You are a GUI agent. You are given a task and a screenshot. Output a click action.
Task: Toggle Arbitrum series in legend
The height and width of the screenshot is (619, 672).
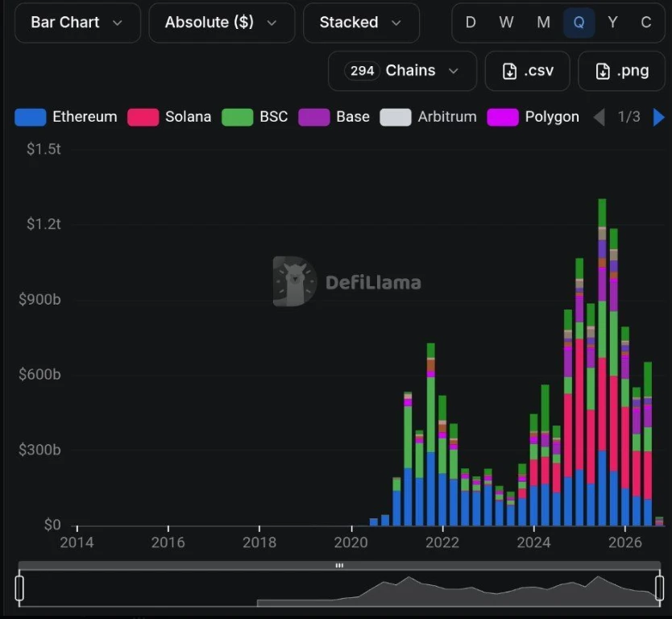point(428,117)
